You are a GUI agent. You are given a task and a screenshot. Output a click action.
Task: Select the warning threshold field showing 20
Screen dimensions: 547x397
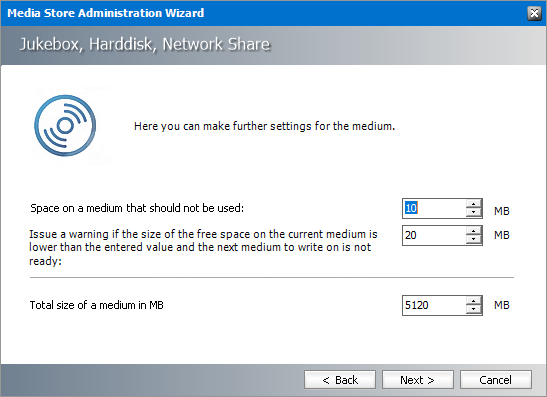[x=434, y=235]
